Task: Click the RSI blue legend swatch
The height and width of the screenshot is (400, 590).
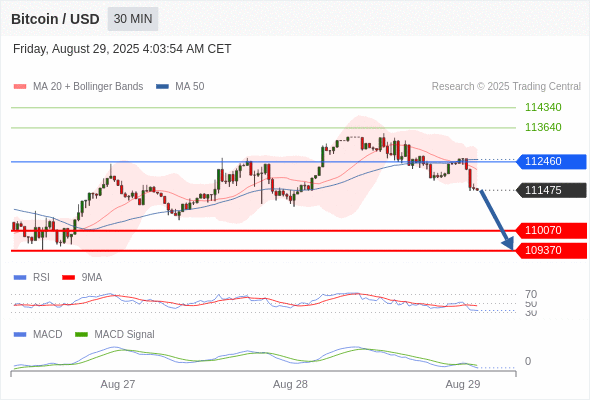Action: coord(20,278)
